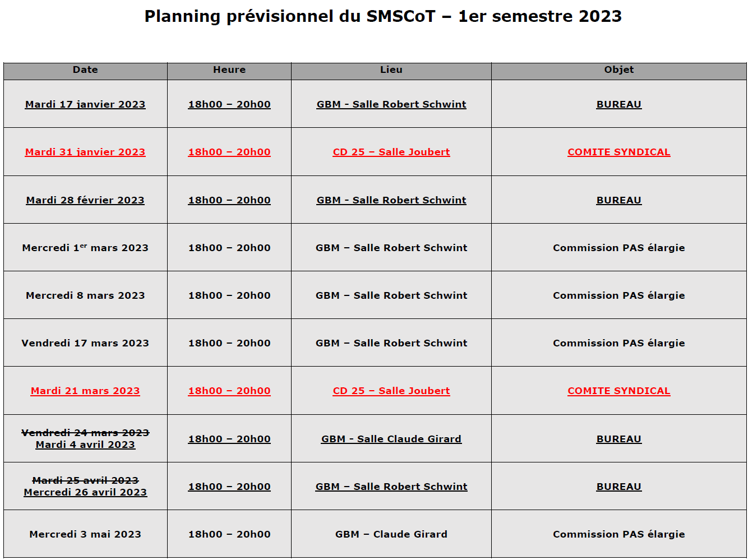Select Mercredi 1er mars 2023 cell
The height and width of the screenshot is (560, 748).
85,248
